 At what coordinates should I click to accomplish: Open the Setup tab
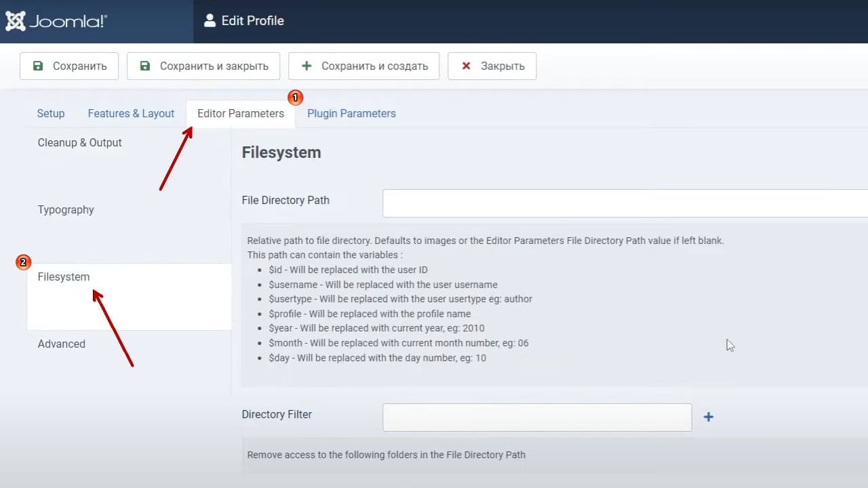click(51, 113)
